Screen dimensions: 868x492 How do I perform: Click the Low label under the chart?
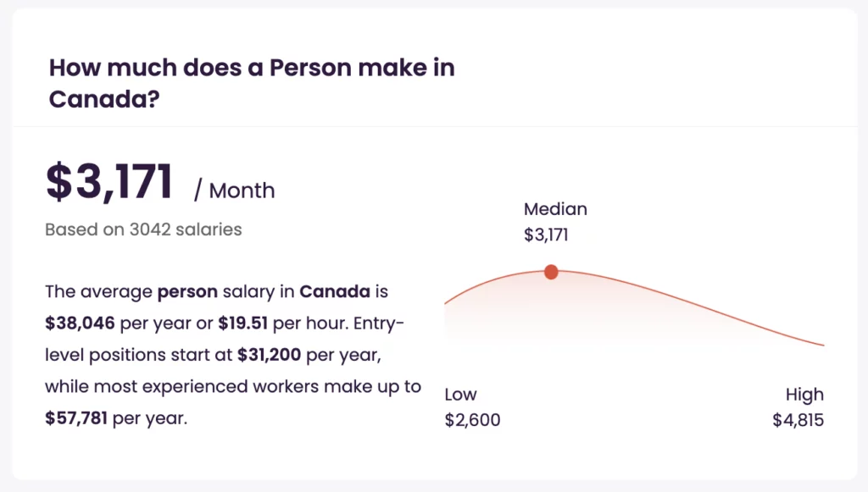(x=460, y=394)
